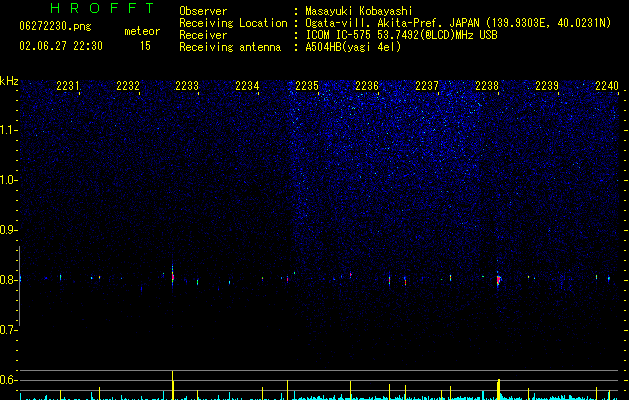Viewport: 629px width, 400px height.
Task: Click the HROFFT title text
Action: 103,8
